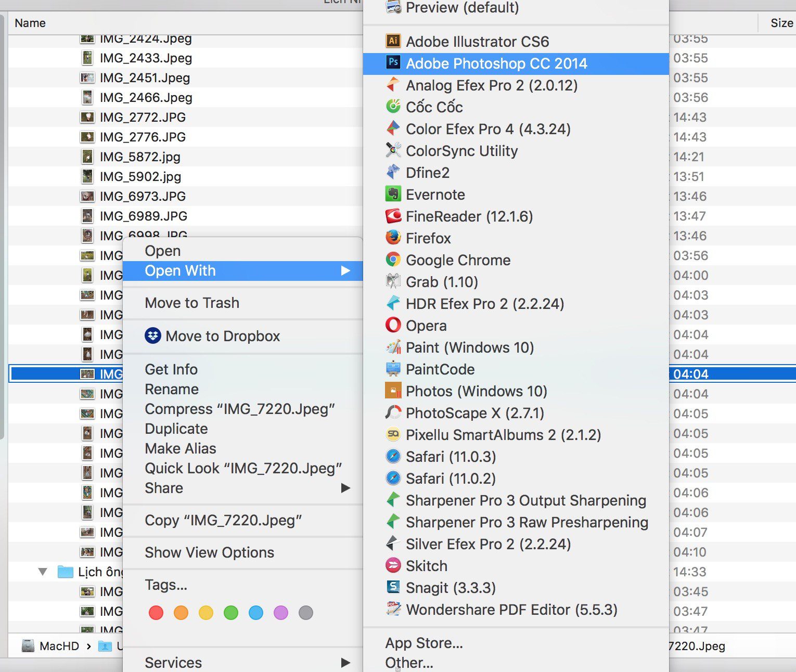Click the HDR Efex Pro 2 icon
796x672 pixels.
393,303
